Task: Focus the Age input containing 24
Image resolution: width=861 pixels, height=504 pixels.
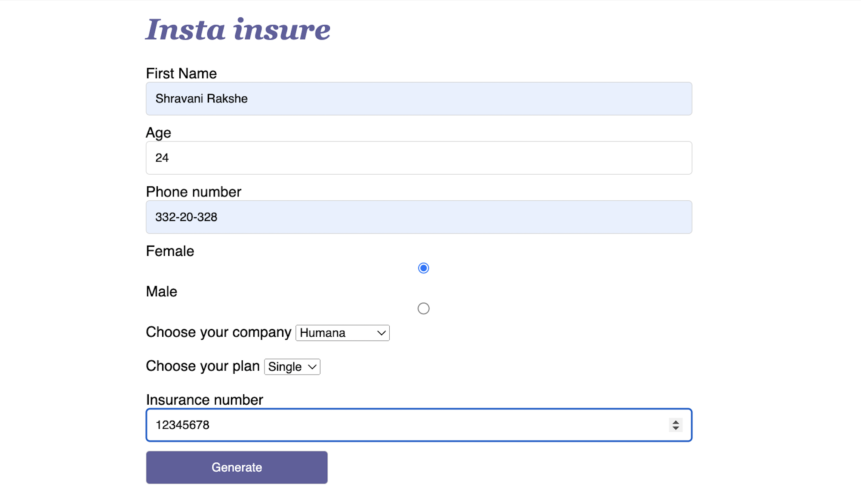Action: tap(418, 158)
